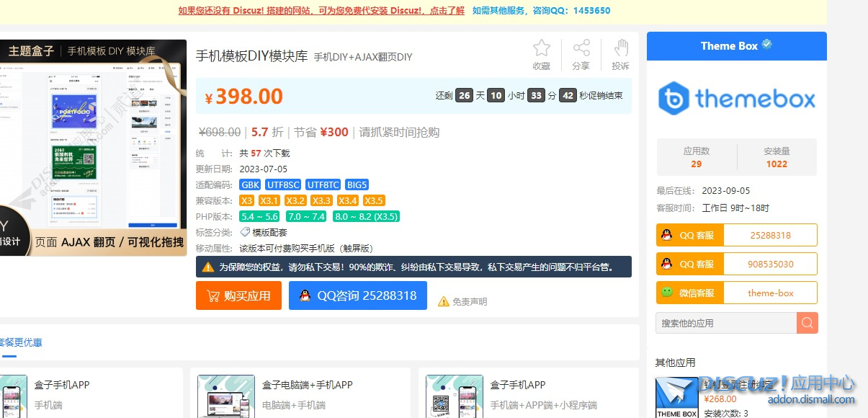The image size is (868, 418).
Task: Click the 盒子电脑端+手机APP thumbnail
Action: tap(226, 396)
